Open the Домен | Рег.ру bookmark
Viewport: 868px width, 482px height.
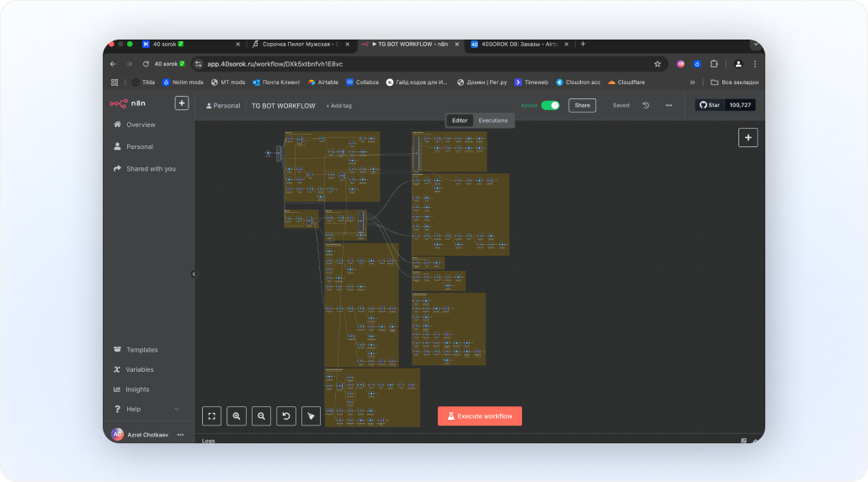click(x=482, y=82)
